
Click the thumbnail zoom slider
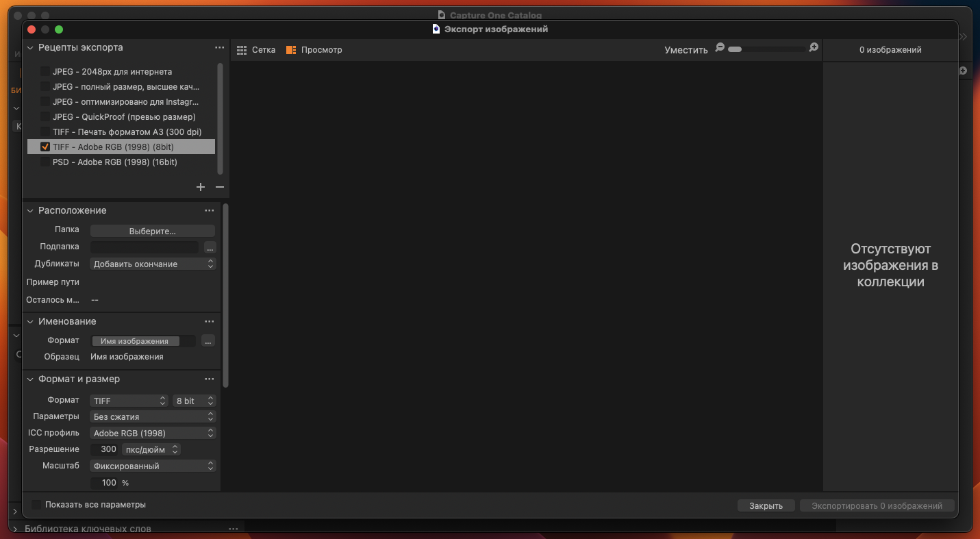[766, 49]
